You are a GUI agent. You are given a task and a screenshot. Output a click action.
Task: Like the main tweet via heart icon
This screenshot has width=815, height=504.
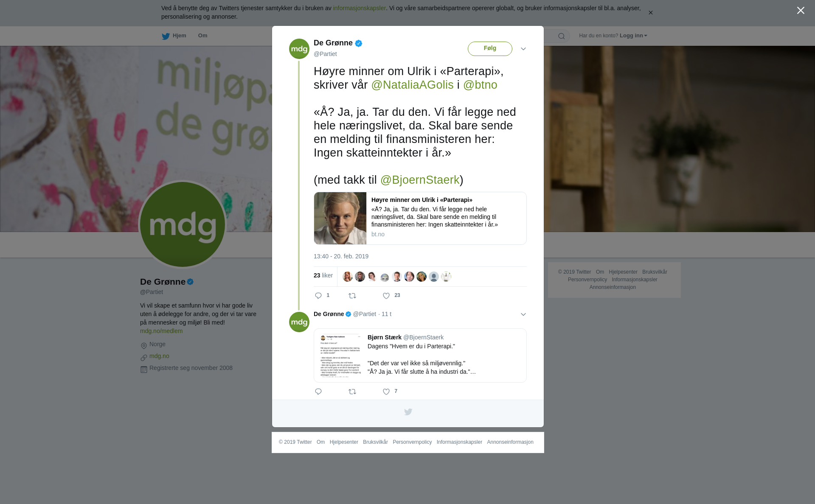386,296
